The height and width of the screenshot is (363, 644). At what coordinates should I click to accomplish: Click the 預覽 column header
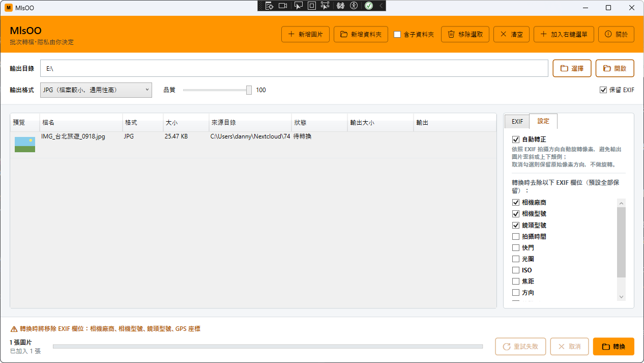click(x=25, y=123)
